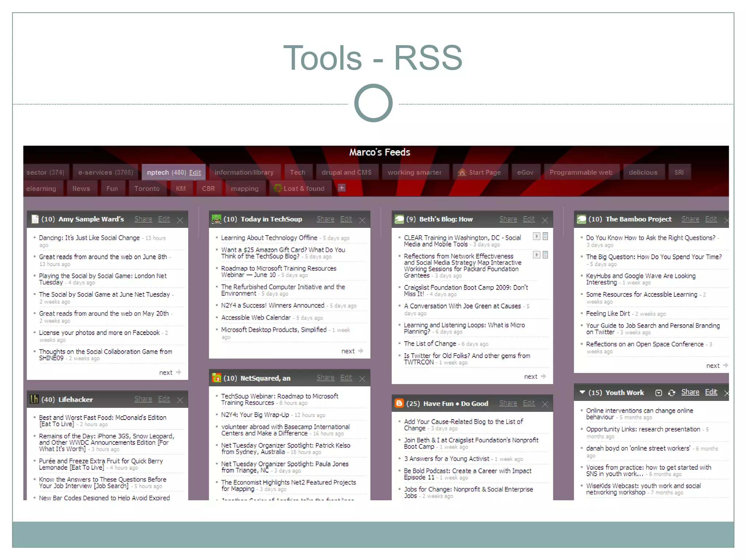This screenshot has height=560, width=747.
Task: Click the Lifehacker feed icon
Action: point(34,399)
